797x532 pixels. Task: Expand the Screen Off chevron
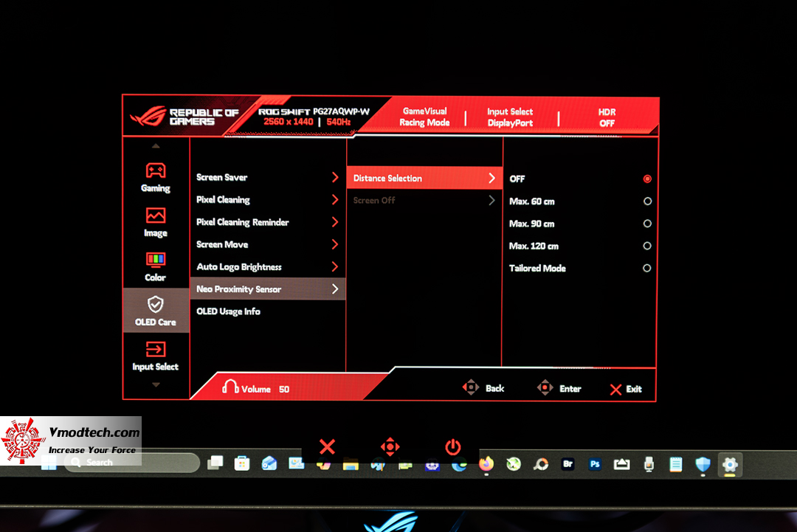[491, 200]
